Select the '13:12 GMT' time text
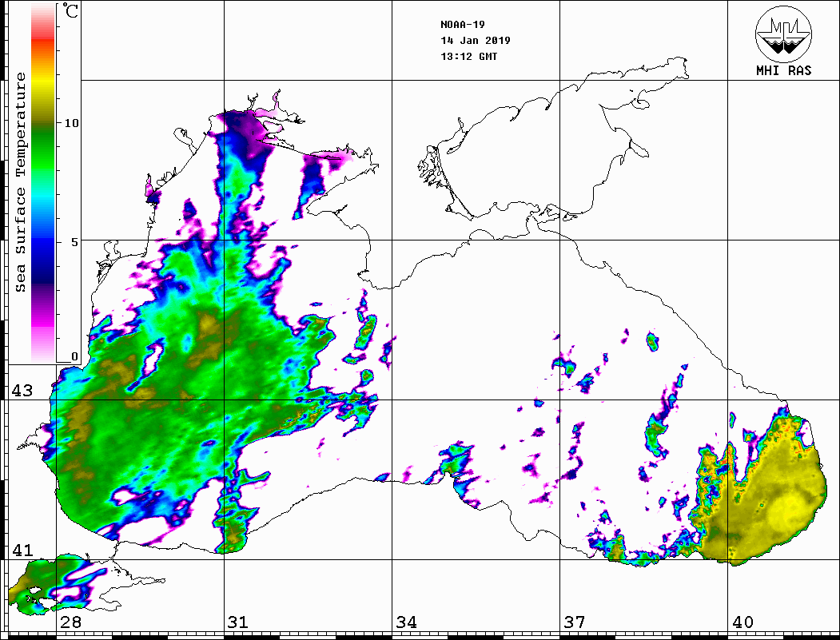 pyautogui.click(x=468, y=57)
